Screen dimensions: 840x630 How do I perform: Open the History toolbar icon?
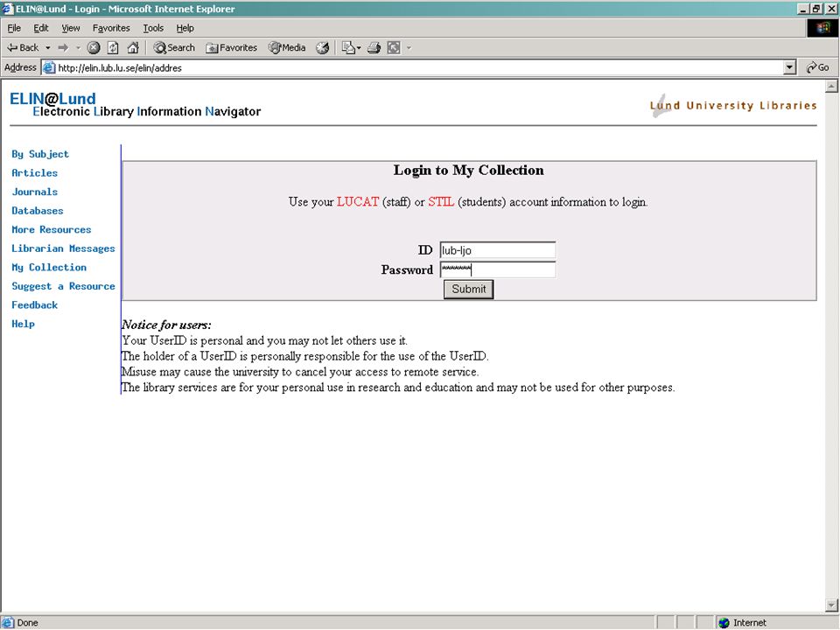point(322,47)
